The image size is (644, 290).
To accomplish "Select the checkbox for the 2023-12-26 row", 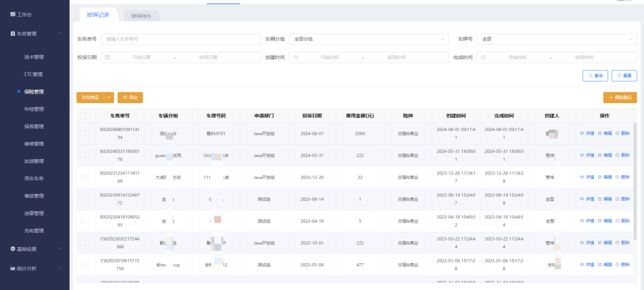I will [83, 177].
